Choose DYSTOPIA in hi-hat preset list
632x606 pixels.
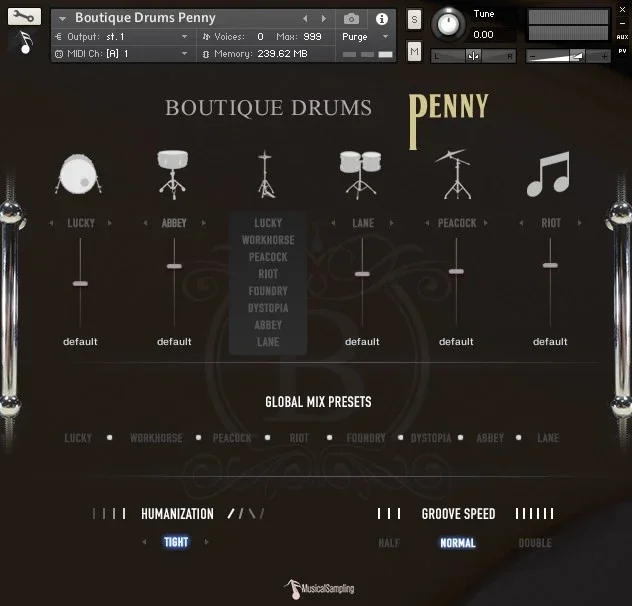[x=268, y=308]
